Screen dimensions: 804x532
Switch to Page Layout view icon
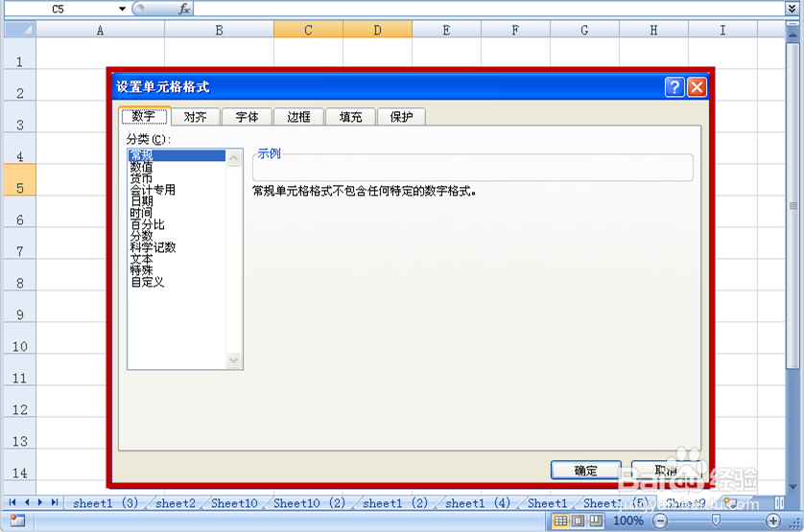pyautogui.click(x=578, y=520)
